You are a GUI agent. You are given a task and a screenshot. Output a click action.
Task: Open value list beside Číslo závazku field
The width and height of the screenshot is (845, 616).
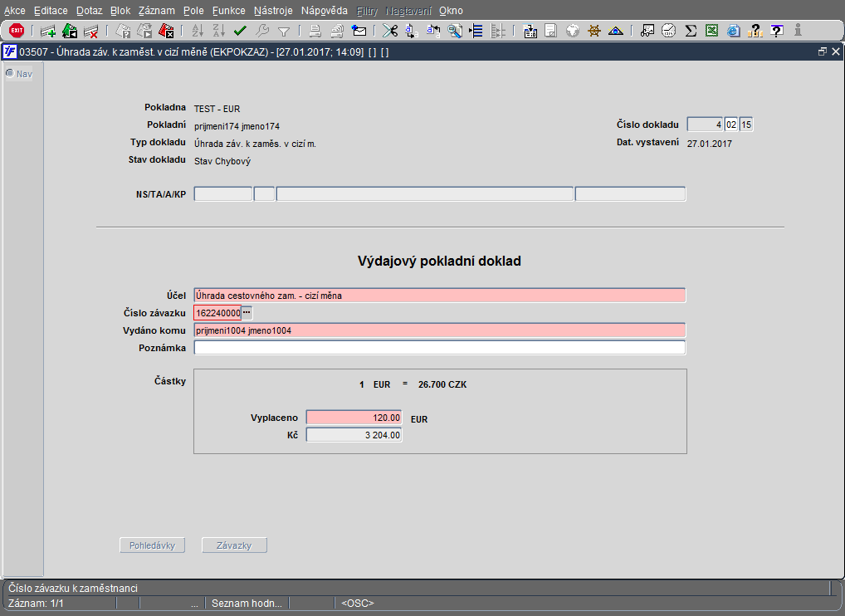tap(247, 313)
